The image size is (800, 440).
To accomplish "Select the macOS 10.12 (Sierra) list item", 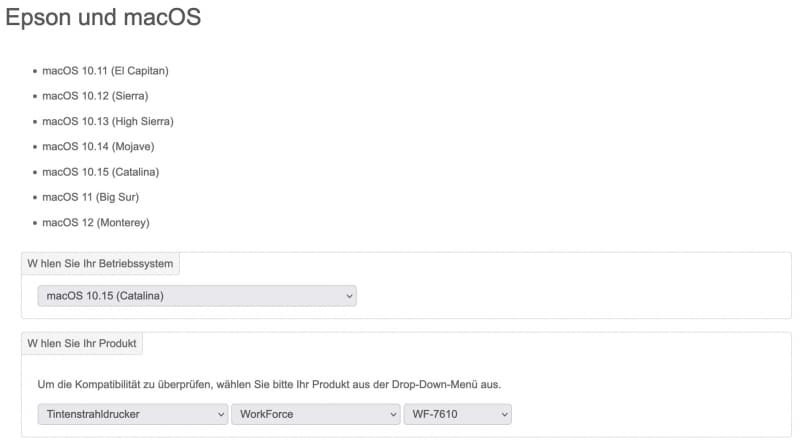I will click(95, 96).
